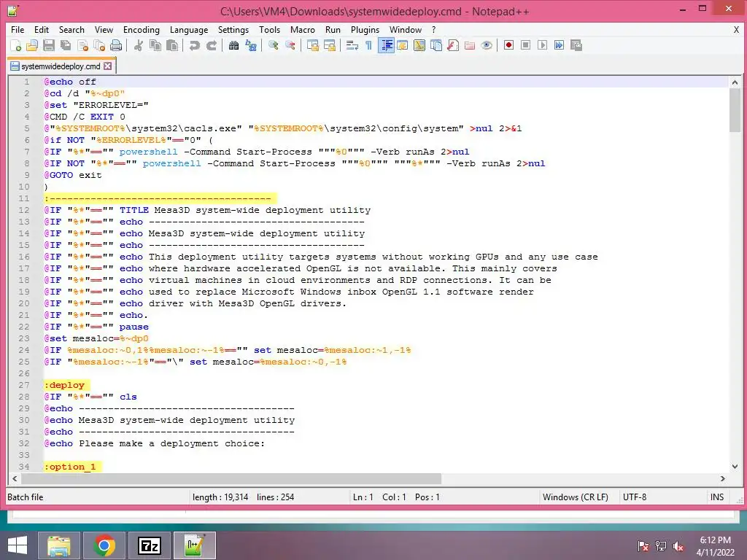Open the Function List icon

pos(453,45)
